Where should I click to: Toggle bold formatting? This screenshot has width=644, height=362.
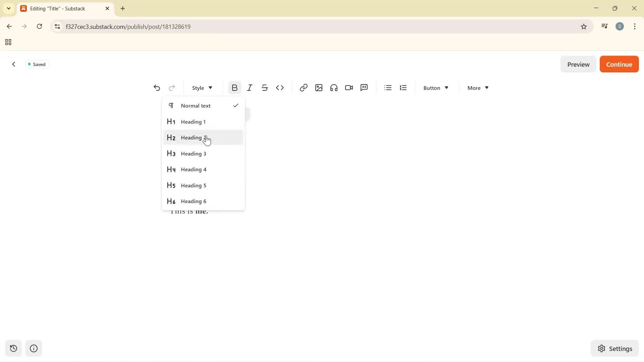(234, 87)
